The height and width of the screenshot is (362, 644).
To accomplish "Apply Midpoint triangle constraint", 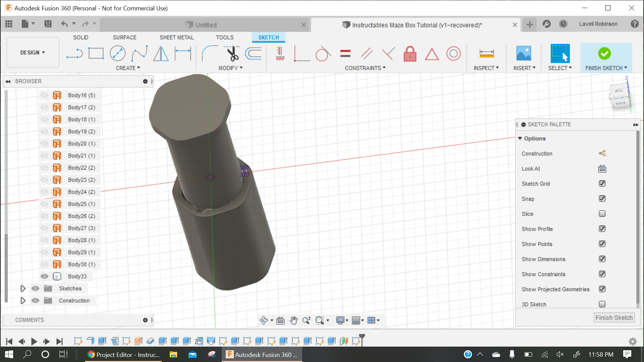I will click(x=432, y=54).
